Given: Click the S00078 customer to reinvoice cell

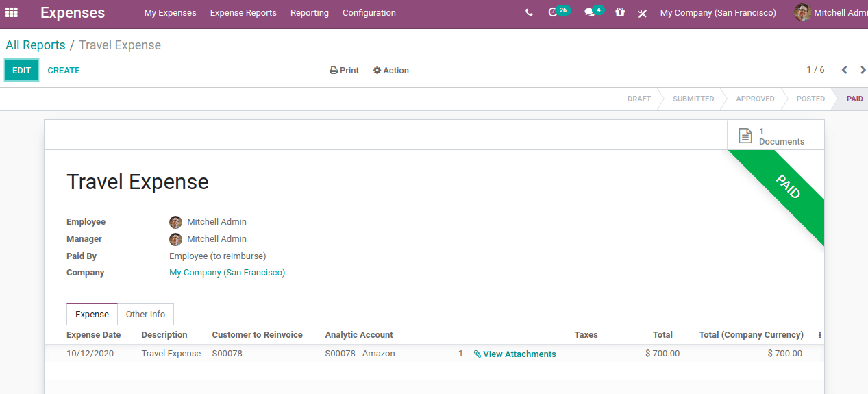Looking at the screenshot, I should tap(227, 354).
